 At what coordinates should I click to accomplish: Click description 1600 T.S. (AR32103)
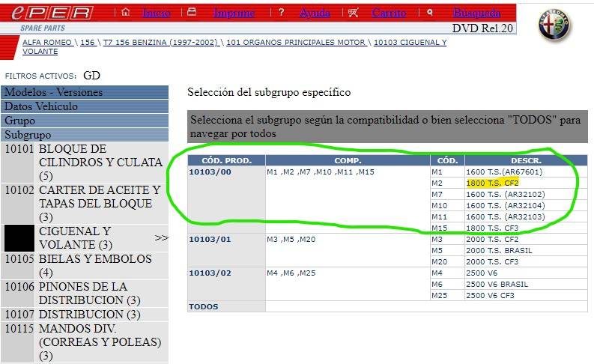pos(506,216)
